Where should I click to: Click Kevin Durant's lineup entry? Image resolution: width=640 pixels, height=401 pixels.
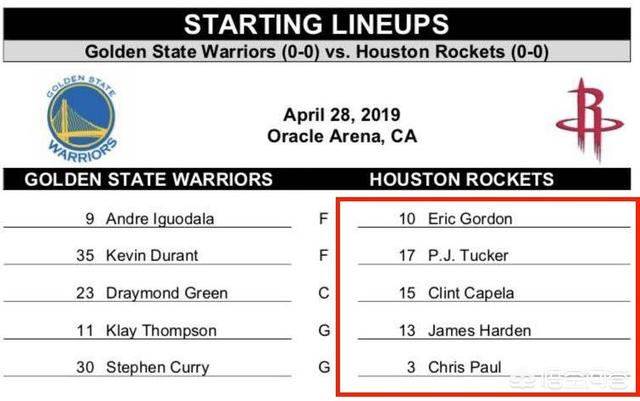(147, 256)
